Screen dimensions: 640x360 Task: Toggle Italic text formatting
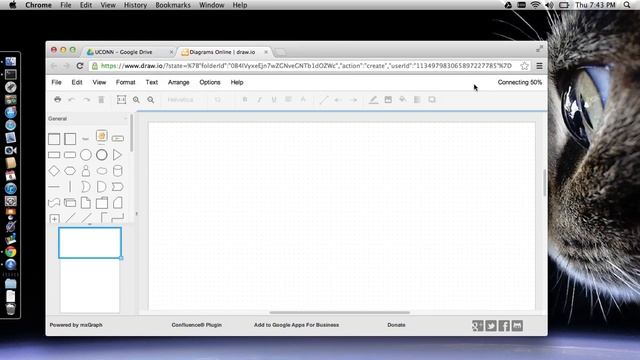click(259, 100)
